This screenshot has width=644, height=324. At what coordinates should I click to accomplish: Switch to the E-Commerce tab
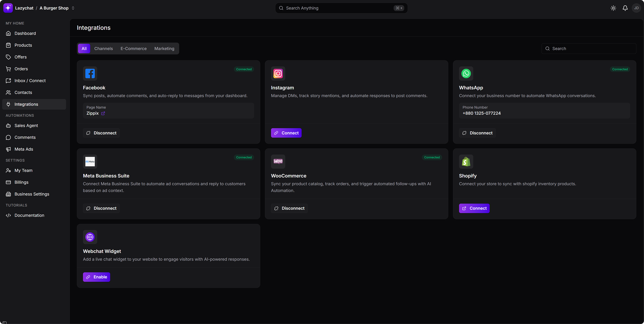click(134, 48)
